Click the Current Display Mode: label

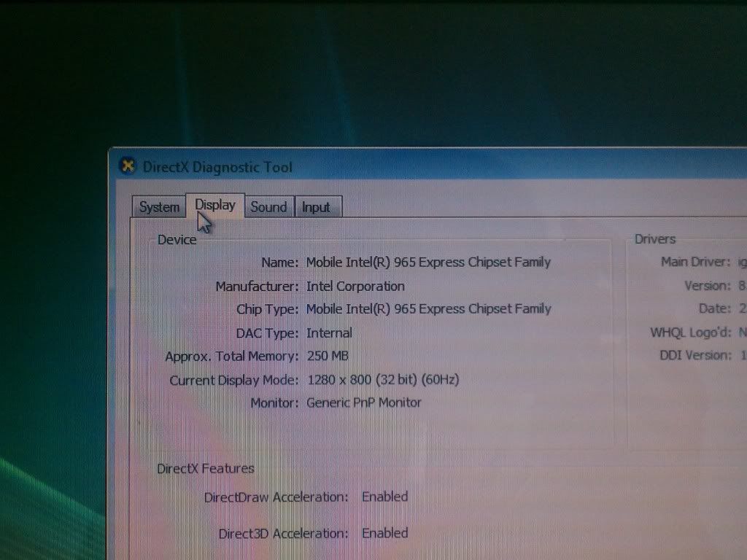[234, 380]
